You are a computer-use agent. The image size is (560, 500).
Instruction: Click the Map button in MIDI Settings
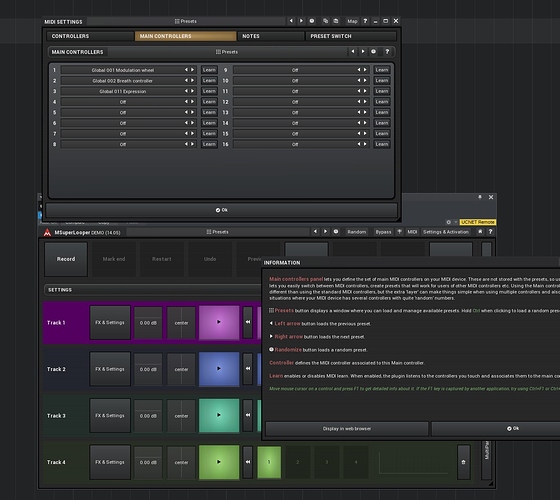point(352,21)
